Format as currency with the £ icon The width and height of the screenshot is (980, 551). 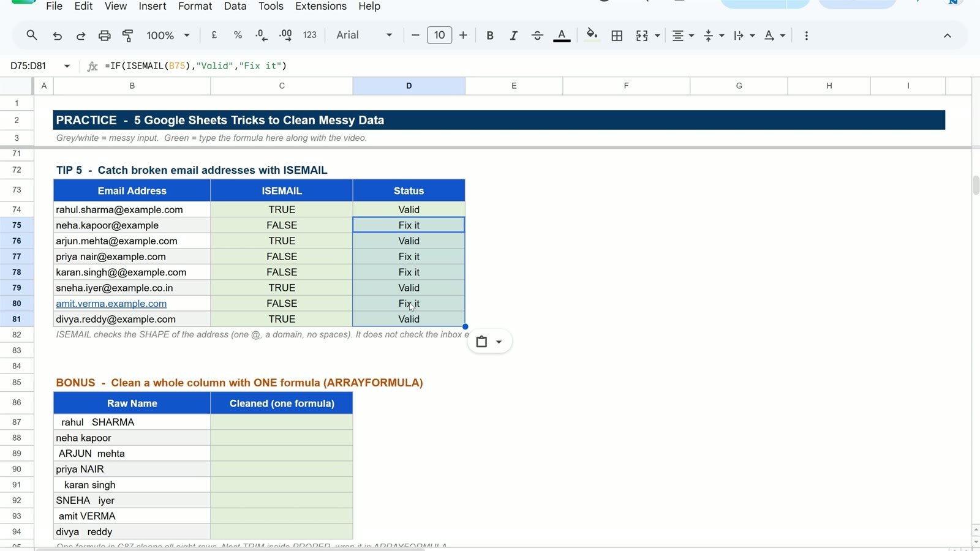point(214,36)
